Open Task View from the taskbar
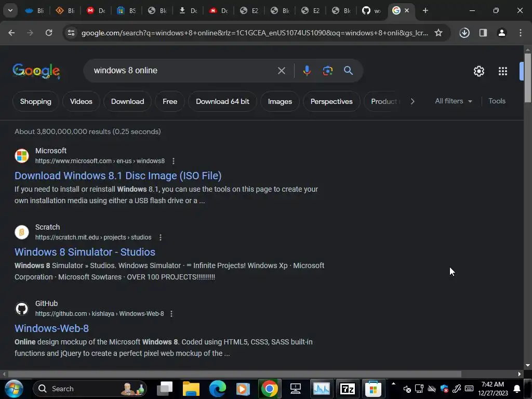 click(165, 389)
